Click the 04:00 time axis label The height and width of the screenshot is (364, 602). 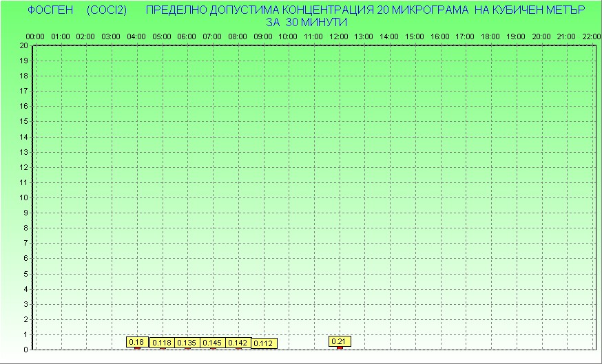(136, 37)
